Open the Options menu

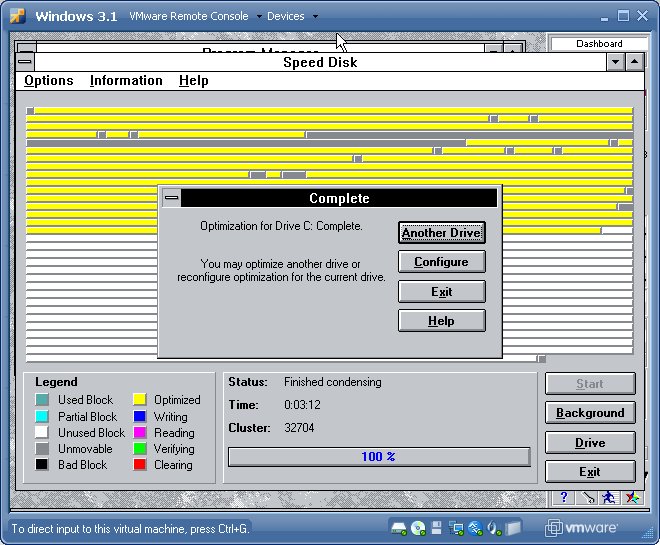point(49,81)
